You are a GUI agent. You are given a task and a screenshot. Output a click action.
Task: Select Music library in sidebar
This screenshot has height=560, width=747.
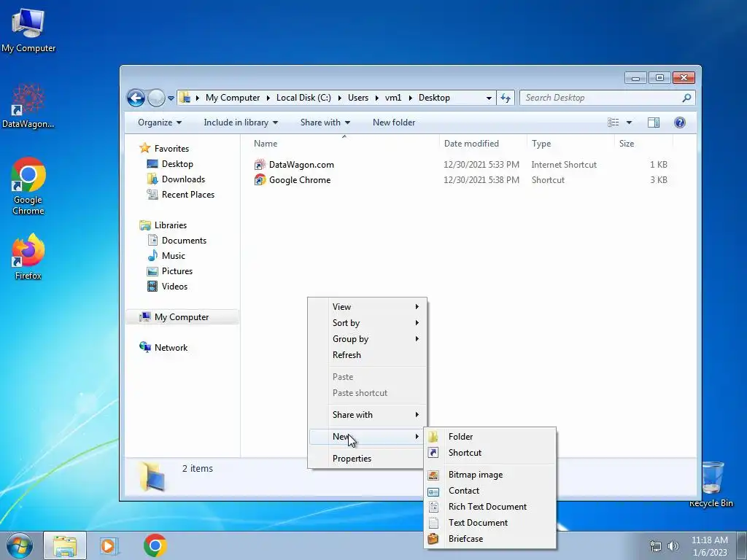click(x=173, y=256)
